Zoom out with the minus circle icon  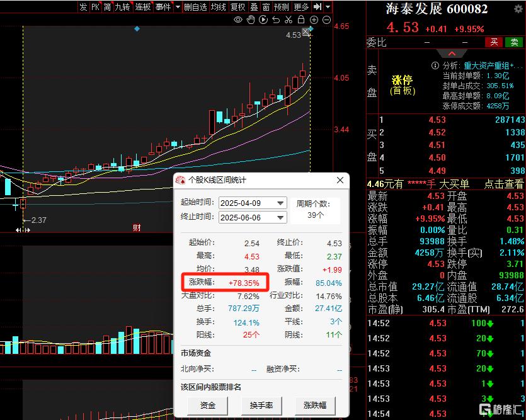point(326,20)
